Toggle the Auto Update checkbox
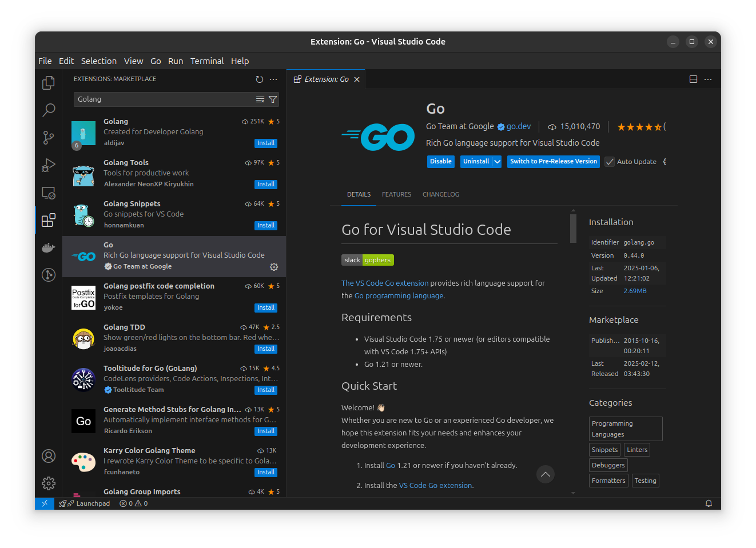 click(x=610, y=162)
